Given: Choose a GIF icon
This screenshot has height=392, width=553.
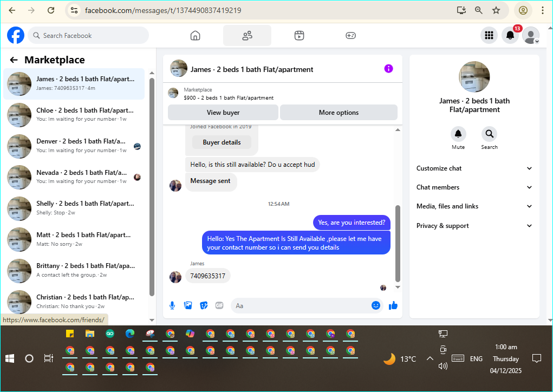Looking at the screenshot, I should [219, 305].
